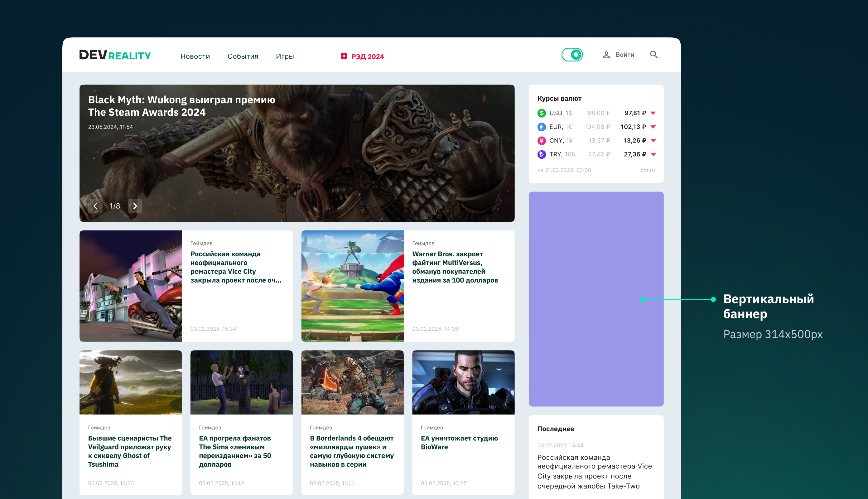Open the Vice City remaster article title
Image resolution: width=868 pixels, height=499 pixels.
point(236,267)
